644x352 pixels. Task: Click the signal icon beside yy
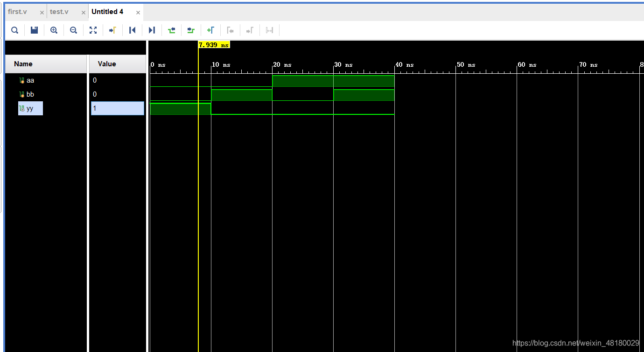tap(21, 109)
